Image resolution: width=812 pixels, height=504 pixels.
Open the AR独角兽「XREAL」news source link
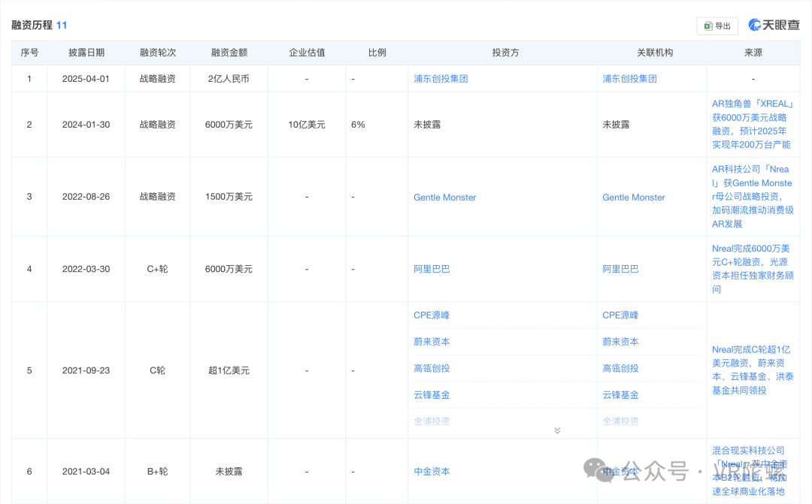(x=753, y=124)
